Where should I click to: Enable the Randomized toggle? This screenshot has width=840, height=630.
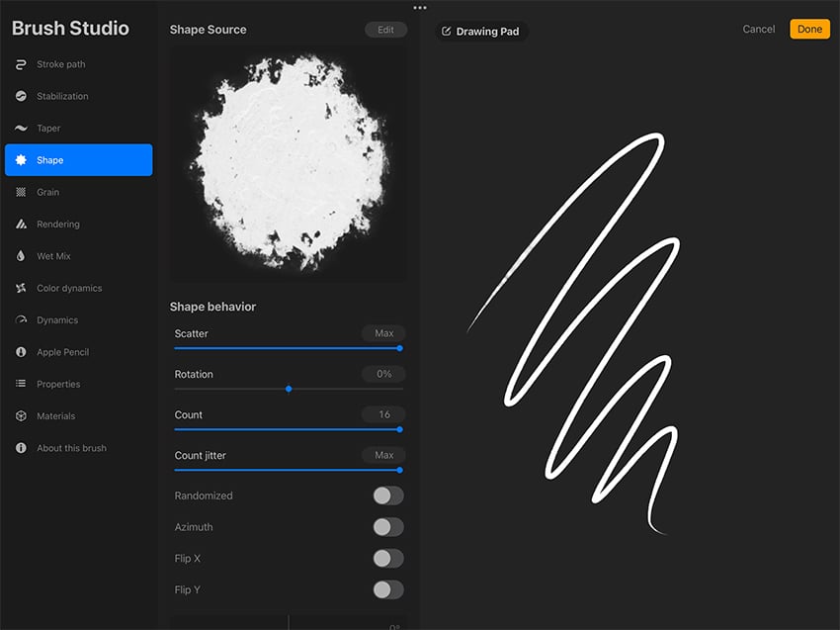(387, 495)
